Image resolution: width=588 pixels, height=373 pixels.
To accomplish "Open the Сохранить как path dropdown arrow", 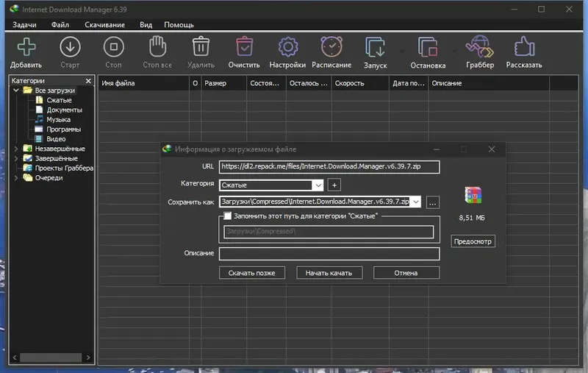I will coord(416,202).
